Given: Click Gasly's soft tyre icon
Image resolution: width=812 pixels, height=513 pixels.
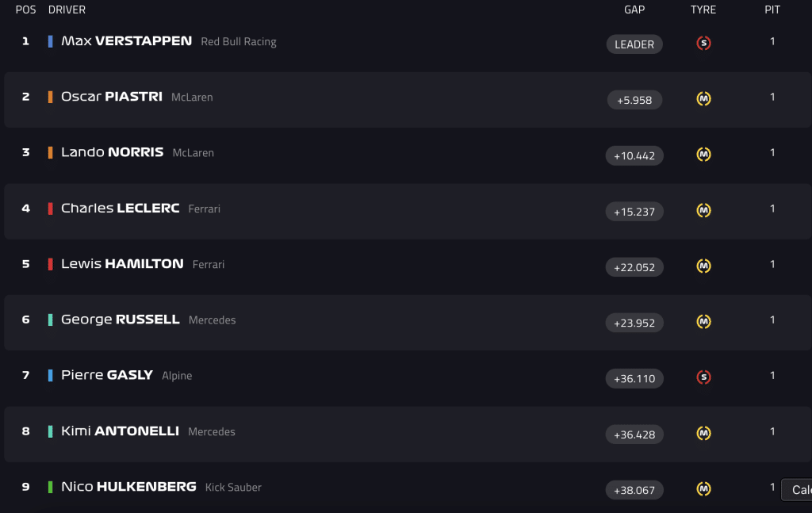Looking at the screenshot, I should [x=703, y=377].
